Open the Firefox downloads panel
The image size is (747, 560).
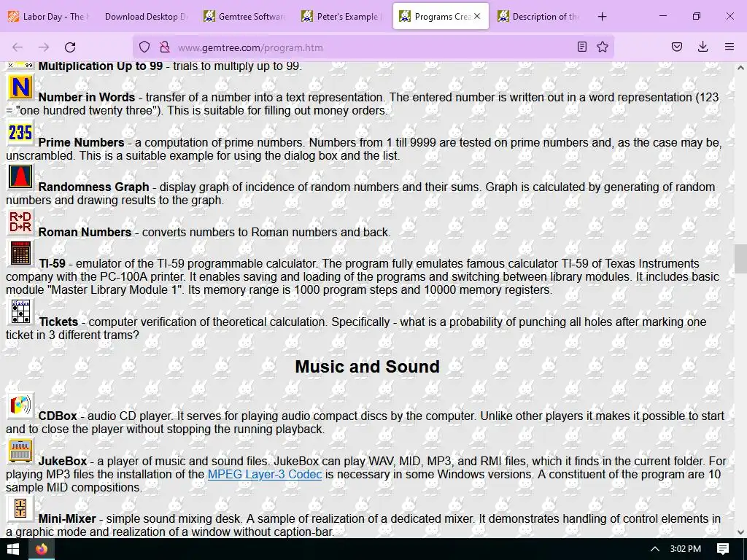coord(703,47)
